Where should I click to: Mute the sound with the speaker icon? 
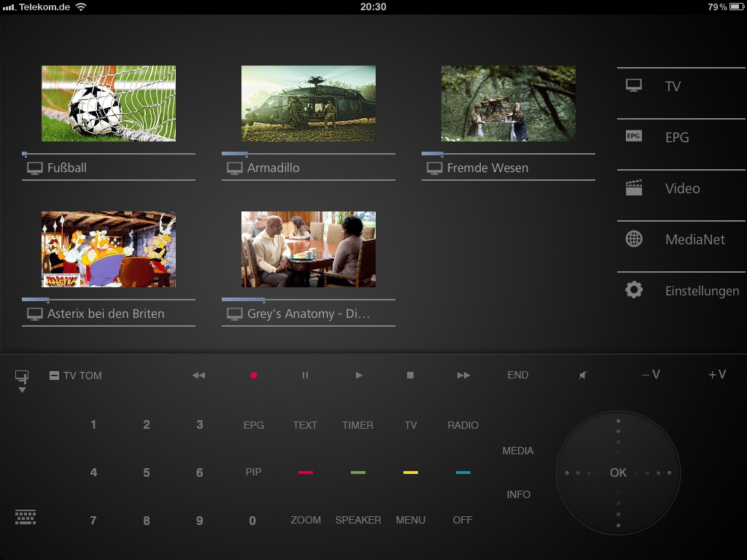(x=582, y=375)
